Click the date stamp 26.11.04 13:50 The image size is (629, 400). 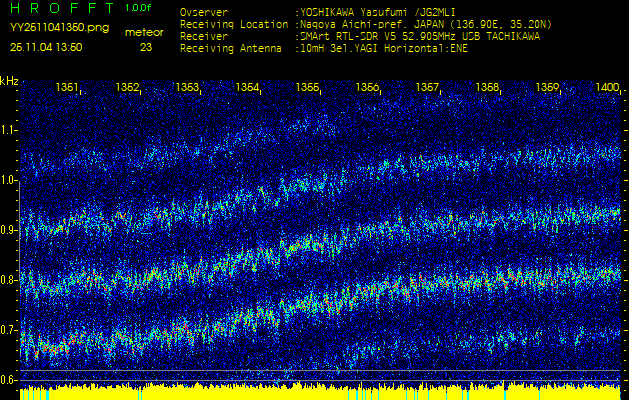[46, 47]
